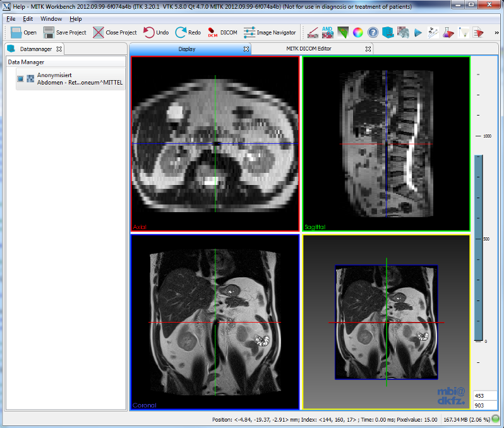This screenshot has height=428, width=504.
Task: Click the green memory usage indicator
Action: coord(496,419)
